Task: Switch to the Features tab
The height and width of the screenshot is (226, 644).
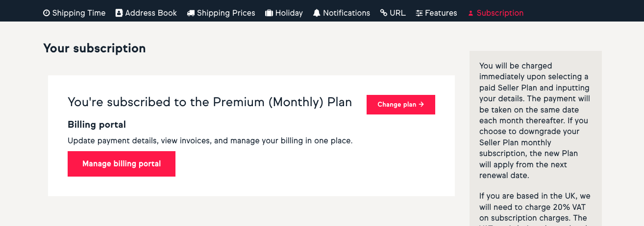Action: coord(441,13)
